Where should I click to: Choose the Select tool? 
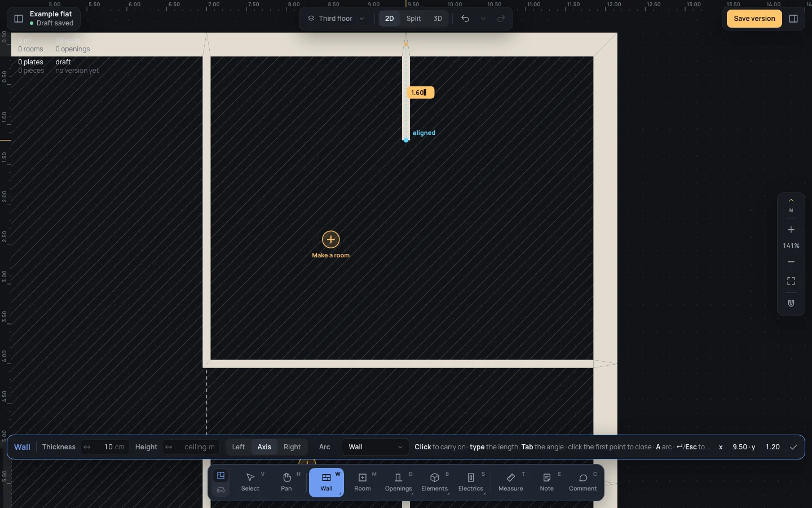pos(250,483)
